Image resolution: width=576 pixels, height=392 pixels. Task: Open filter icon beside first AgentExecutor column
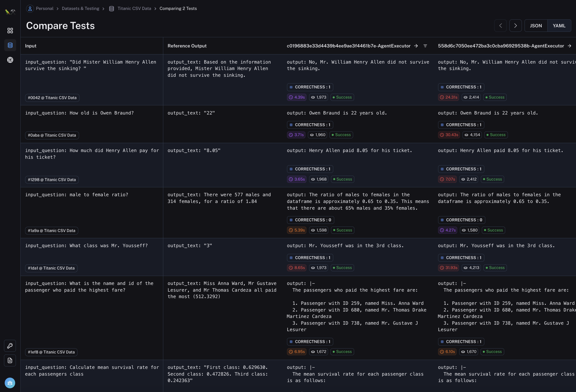click(x=425, y=46)
